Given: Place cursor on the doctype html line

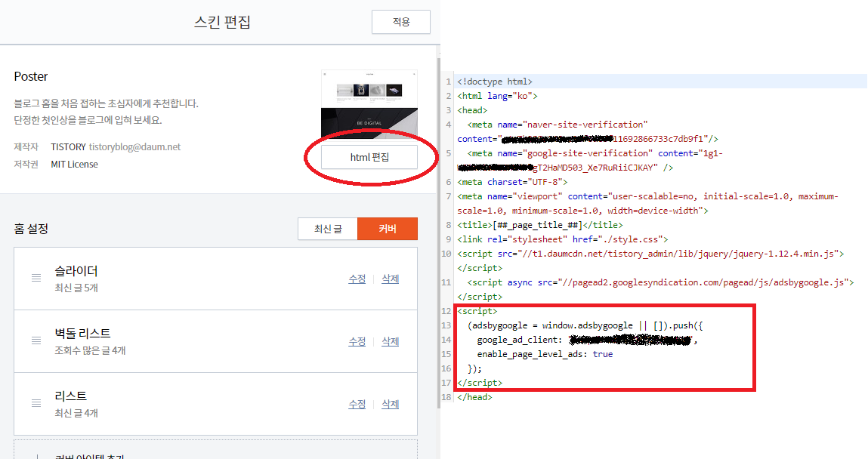Looking at the screenshot, I should (495, 82).
